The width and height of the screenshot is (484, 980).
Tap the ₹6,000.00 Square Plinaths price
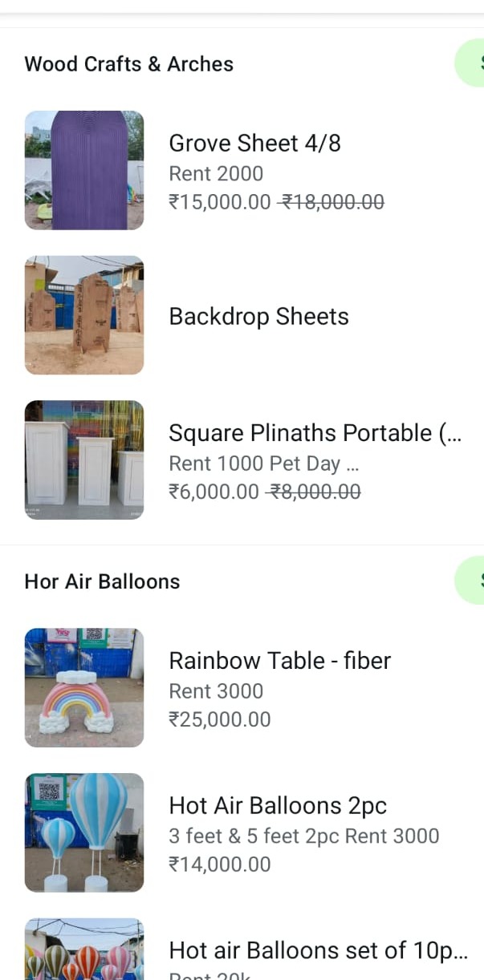(x=214, y=492)
